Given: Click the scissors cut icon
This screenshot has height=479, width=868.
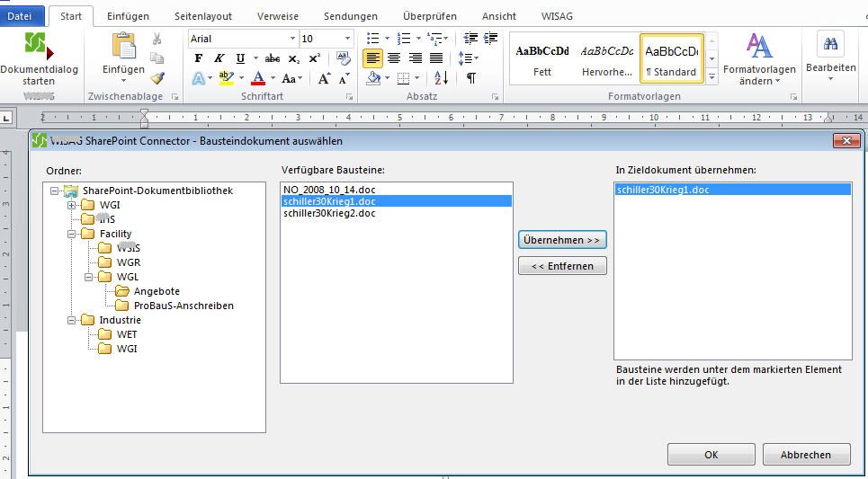Looking at the screenshot, I should point(157,39).
